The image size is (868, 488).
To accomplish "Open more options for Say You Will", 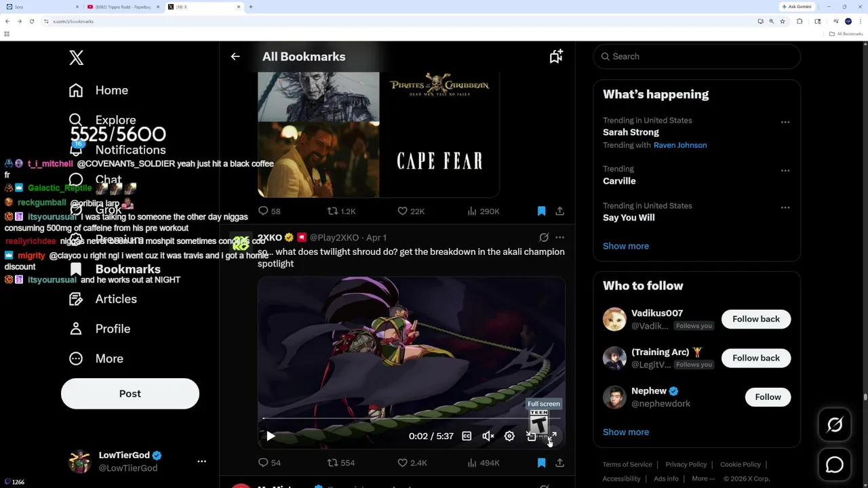I will click(x=785, y=207).
